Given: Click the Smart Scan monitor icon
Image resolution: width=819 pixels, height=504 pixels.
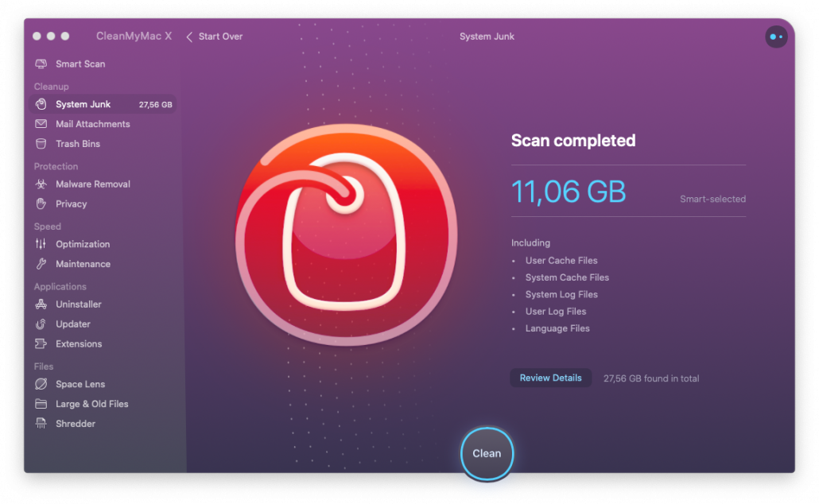Looking at the screenshot, I should click(x=41, y=64).
